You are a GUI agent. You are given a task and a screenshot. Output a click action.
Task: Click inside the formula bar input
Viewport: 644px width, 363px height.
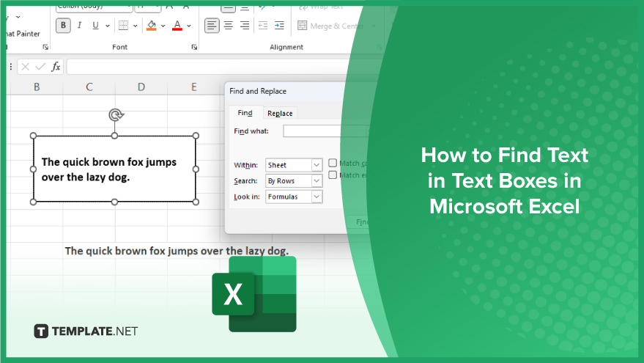coord(210,67)
